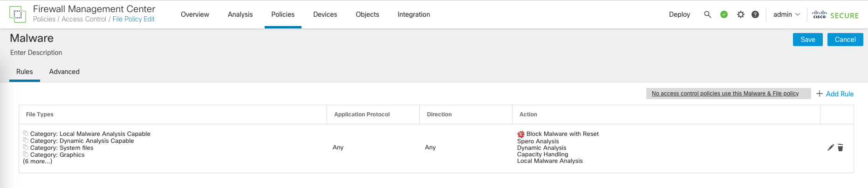Cancel the file policy edit
Screen dimensions: 868x188
click(x=845, y=40)
